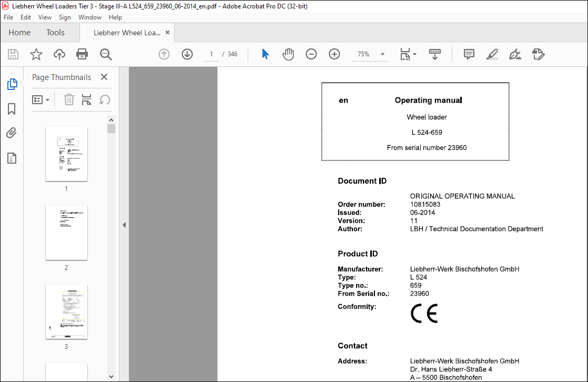Viewport: 588px width, 382px height.
Task: Click 'Dr. Hans Liebherr-Straße 4' address line
Action: click(x=451, y=369)
